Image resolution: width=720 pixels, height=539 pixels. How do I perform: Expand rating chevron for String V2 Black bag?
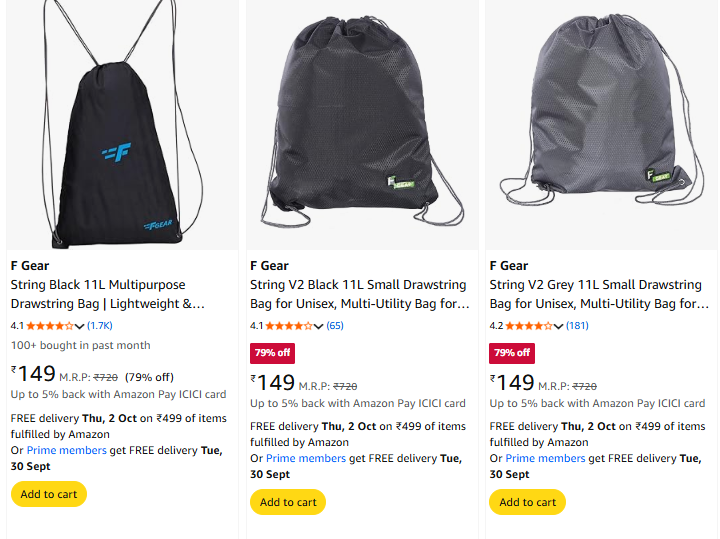pos(319,326)
